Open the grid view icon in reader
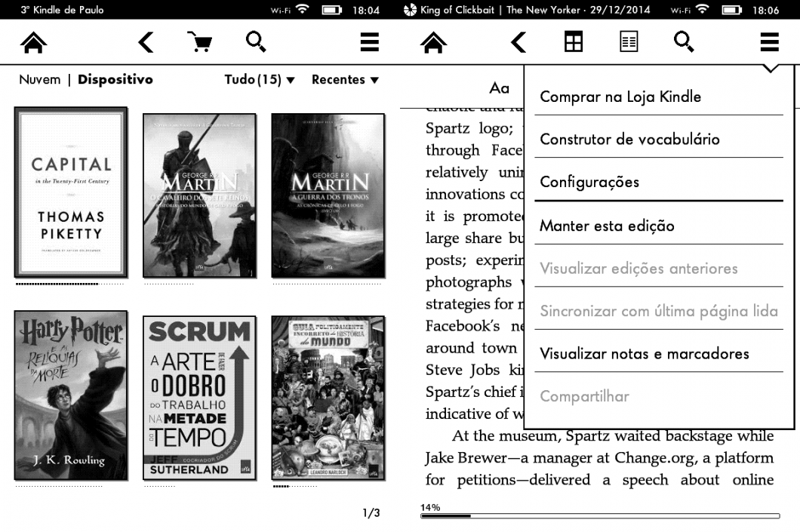Viewport: 800px width, 532px height. point(574,44)
